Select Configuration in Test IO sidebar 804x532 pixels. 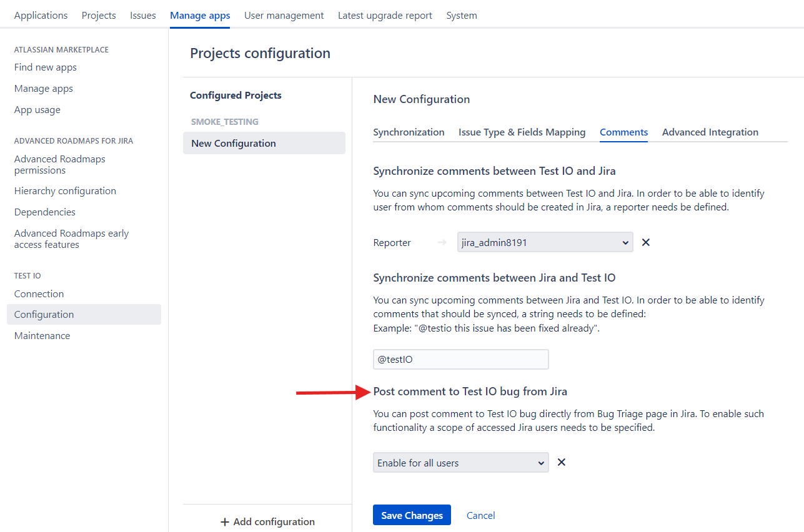(84, 314)
